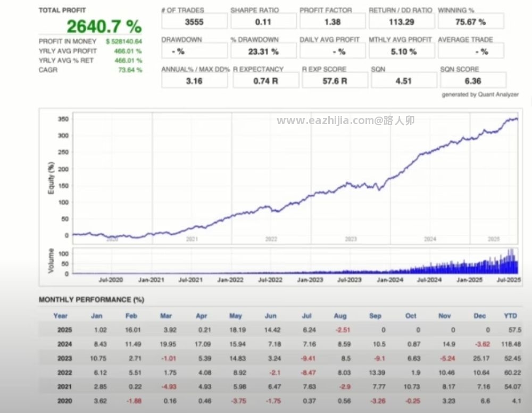
Task: Click the 2025 May value 18.19
Action: coord(237,330)
